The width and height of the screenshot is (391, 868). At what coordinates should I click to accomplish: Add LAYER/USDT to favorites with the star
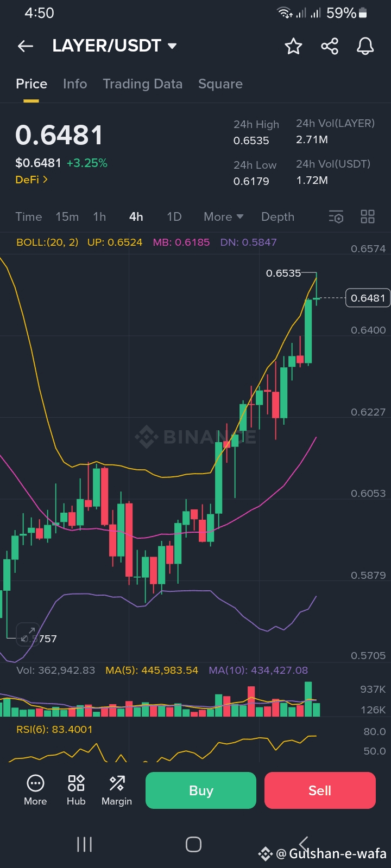tap(293, 46)
